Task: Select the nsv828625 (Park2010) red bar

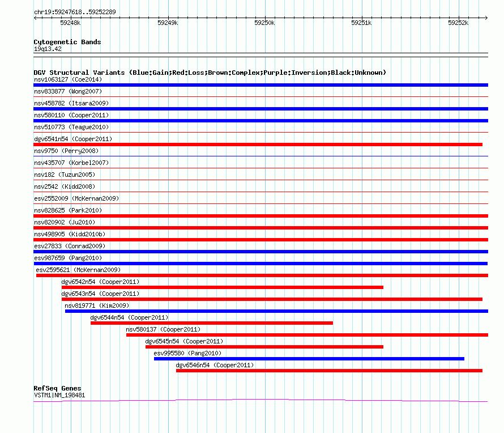Action: click(x=260, y=216)
